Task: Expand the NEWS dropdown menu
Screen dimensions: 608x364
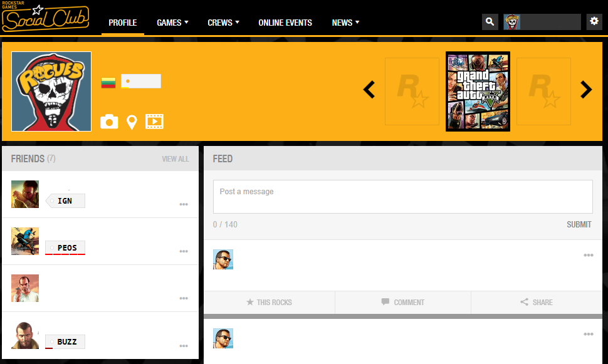Action: click(345, 23)
